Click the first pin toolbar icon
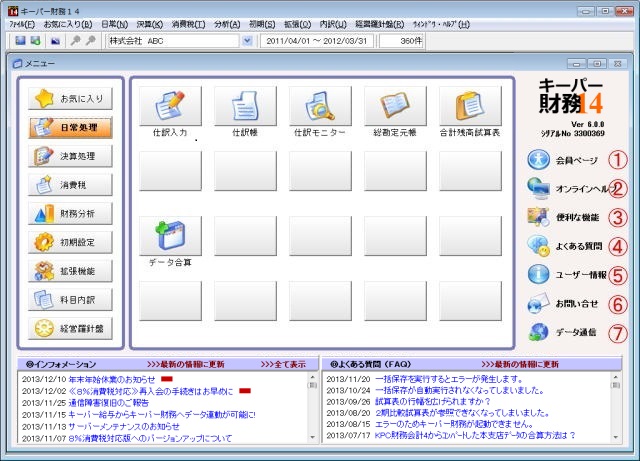This screenshot has height=461, width=640. [x=75, y=40]
